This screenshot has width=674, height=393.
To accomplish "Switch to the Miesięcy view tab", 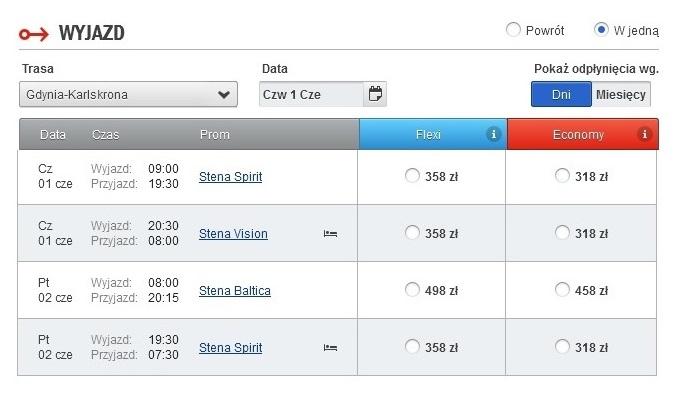I will coord(621,94).
